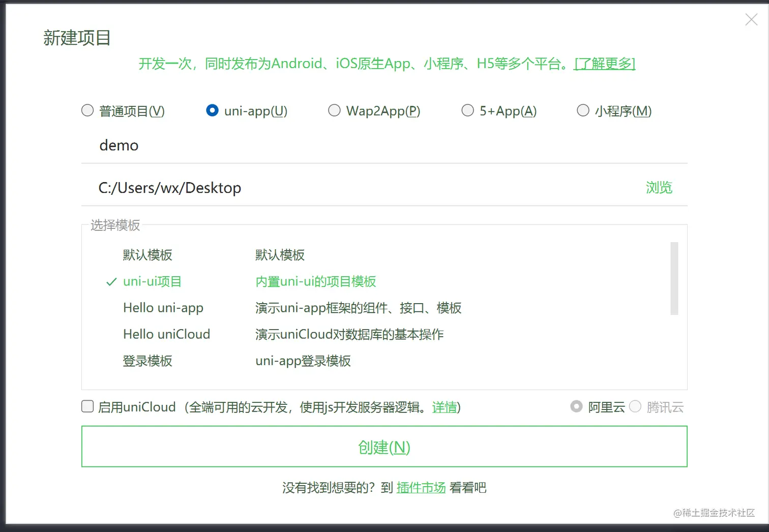Close the 新建项目 dialog with X
This screenshot has width=769, height=532.
(x=751, y=20)
